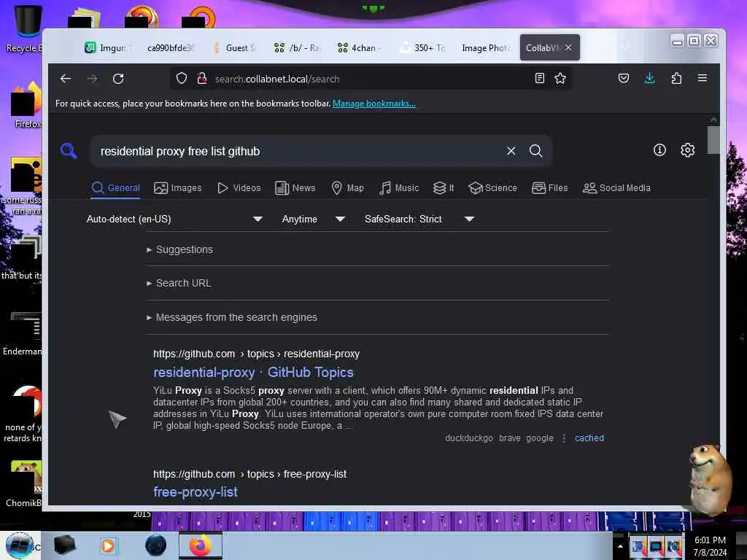Switch to the Social Media category

[x=616, y=187]
